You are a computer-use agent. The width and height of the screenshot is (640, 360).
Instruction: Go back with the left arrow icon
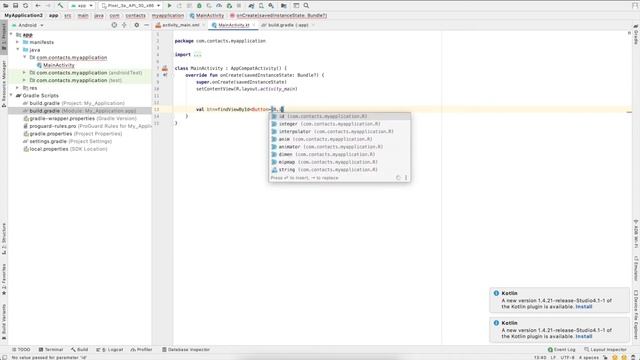coord(38,6)
